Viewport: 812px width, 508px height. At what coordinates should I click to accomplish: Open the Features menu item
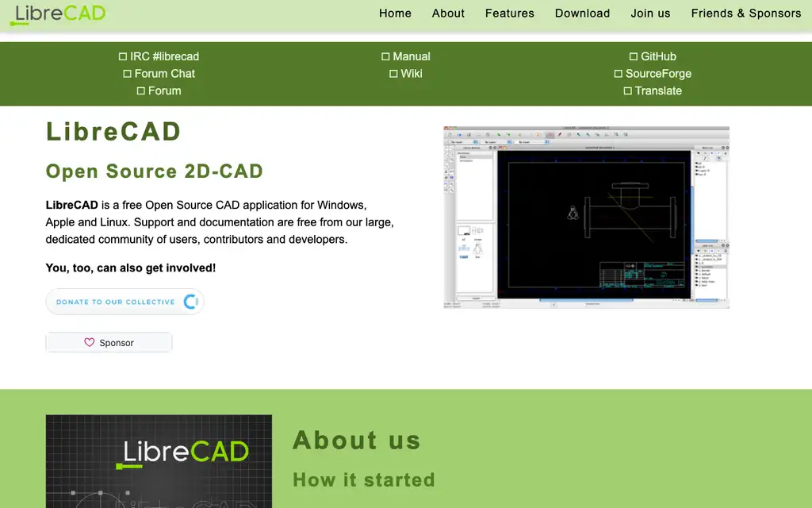(510, 13)
